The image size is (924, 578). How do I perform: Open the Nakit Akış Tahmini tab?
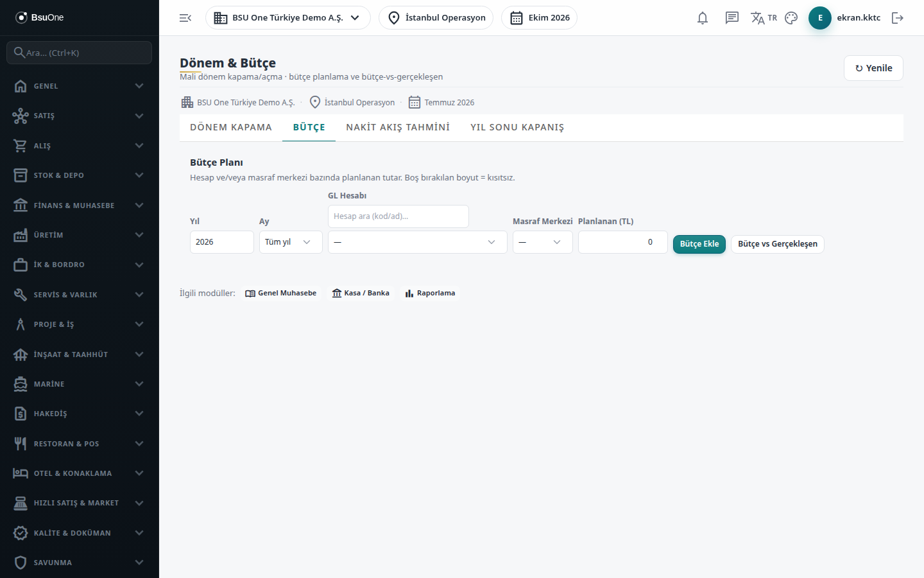pos(398,127)
